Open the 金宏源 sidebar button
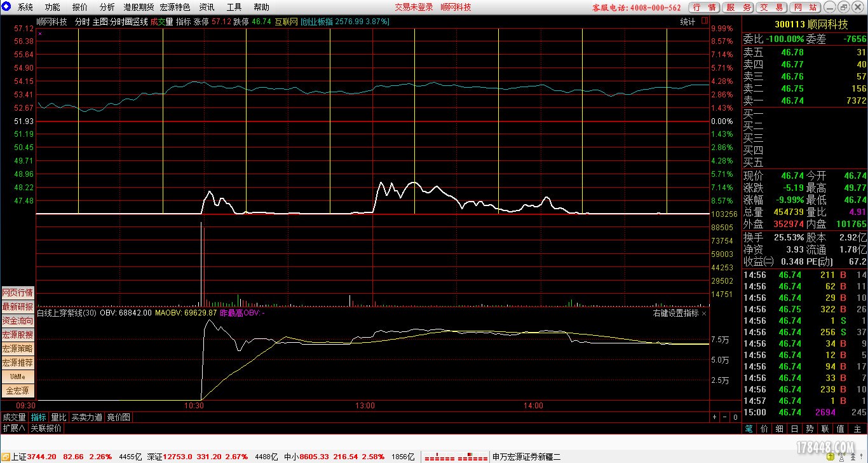 18,390
